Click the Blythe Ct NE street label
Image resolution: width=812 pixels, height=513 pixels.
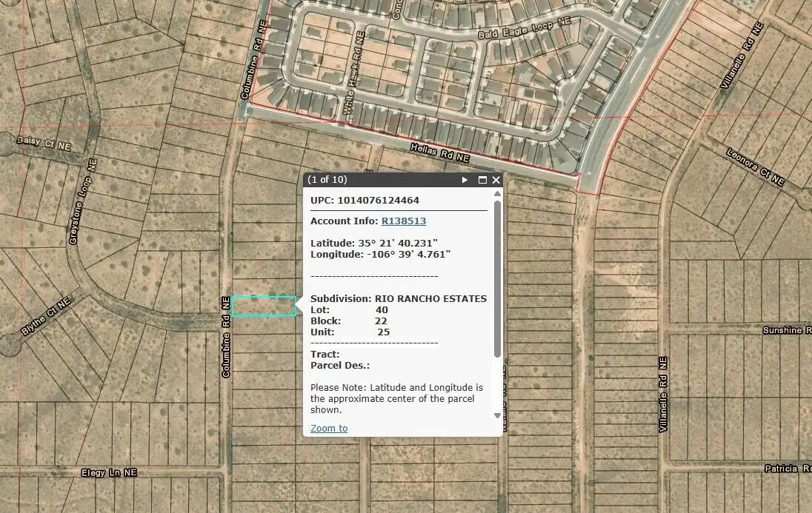[45, 316]
